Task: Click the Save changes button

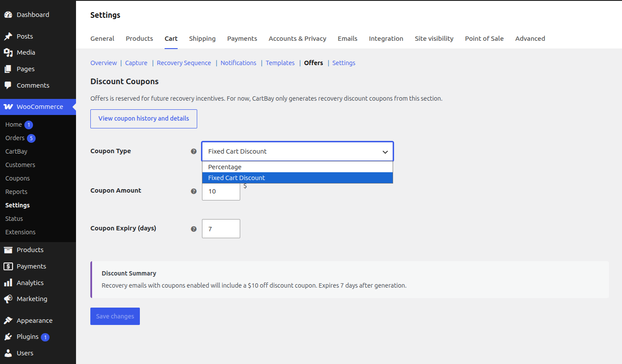Action: (115, 316)
